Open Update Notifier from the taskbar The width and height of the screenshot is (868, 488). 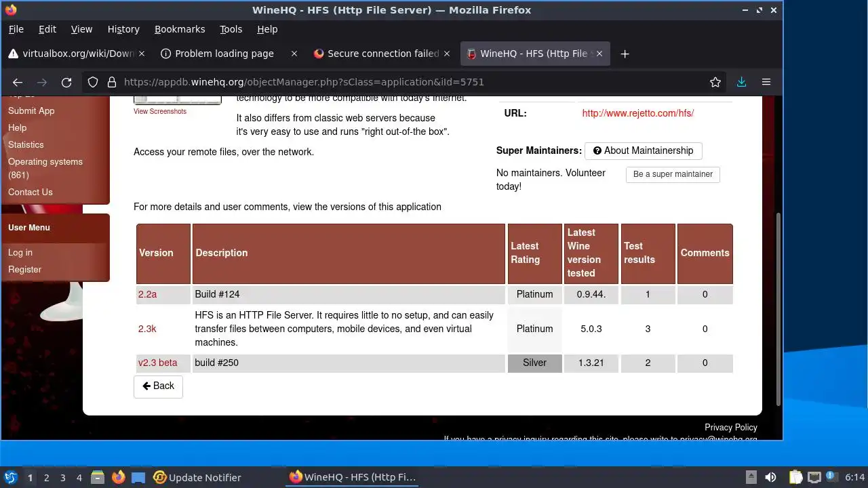click(x=197, y=477)
